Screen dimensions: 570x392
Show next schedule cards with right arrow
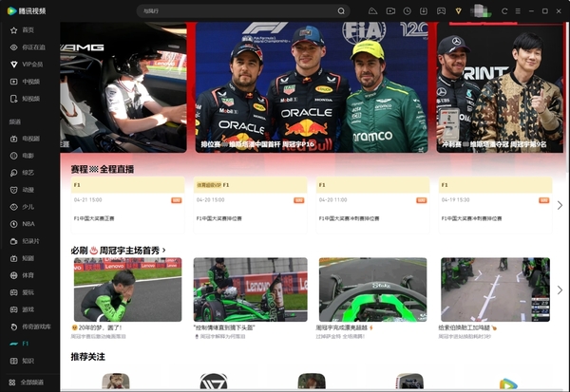(560, 205)
